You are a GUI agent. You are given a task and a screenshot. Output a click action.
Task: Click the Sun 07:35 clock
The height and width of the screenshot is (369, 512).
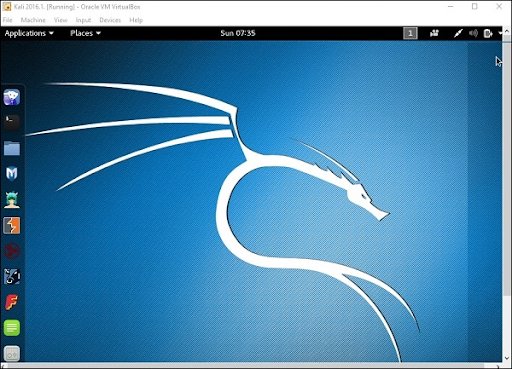(x=238, y=33)
